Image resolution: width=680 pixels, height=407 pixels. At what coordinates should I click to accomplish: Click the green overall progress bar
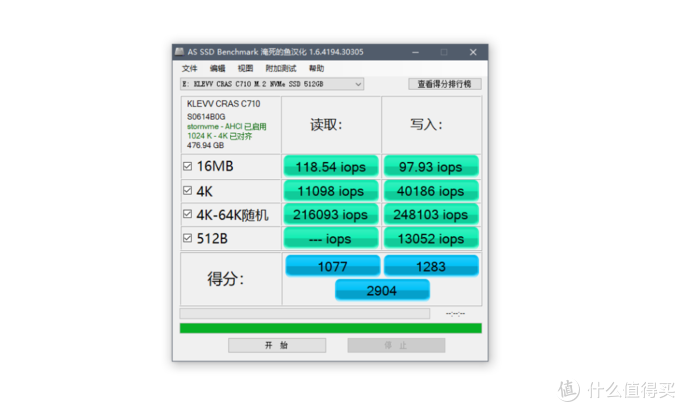coord(330,328)
